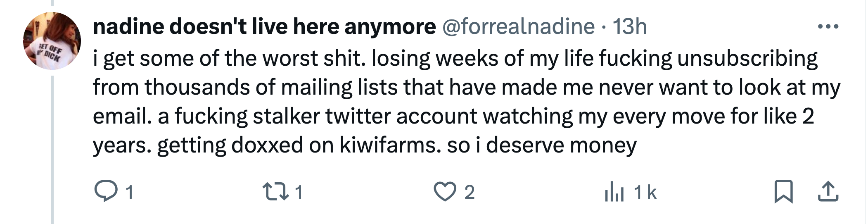Open the tweet by clicking its body text
The height and width of the screenshot is (224, 868).
point(467,102)
